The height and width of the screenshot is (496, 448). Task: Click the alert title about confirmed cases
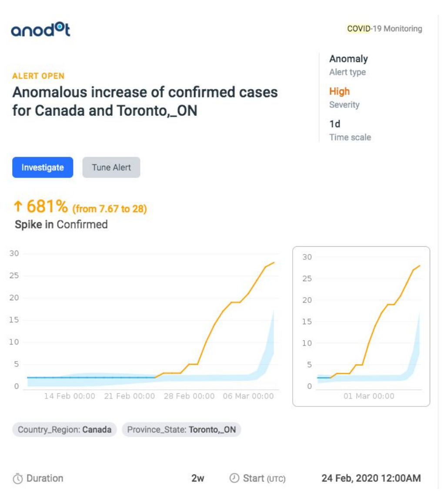pyautogui.click(x=145, y=101)
